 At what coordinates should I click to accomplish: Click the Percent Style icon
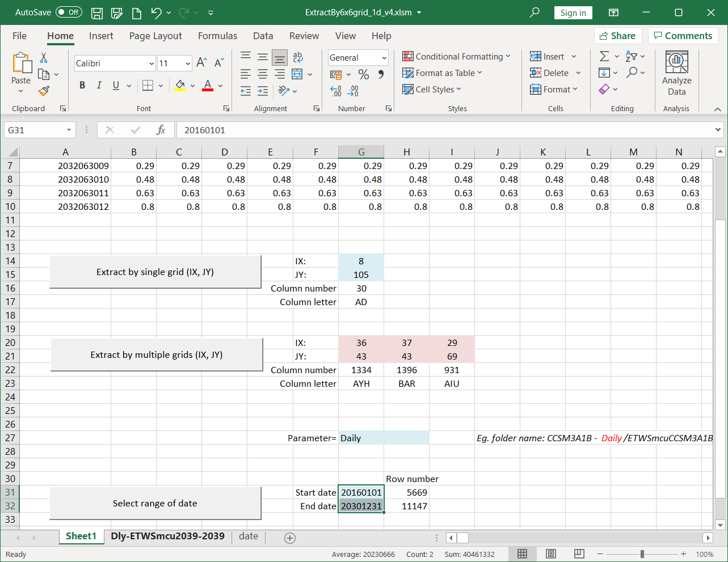(364, 74)
